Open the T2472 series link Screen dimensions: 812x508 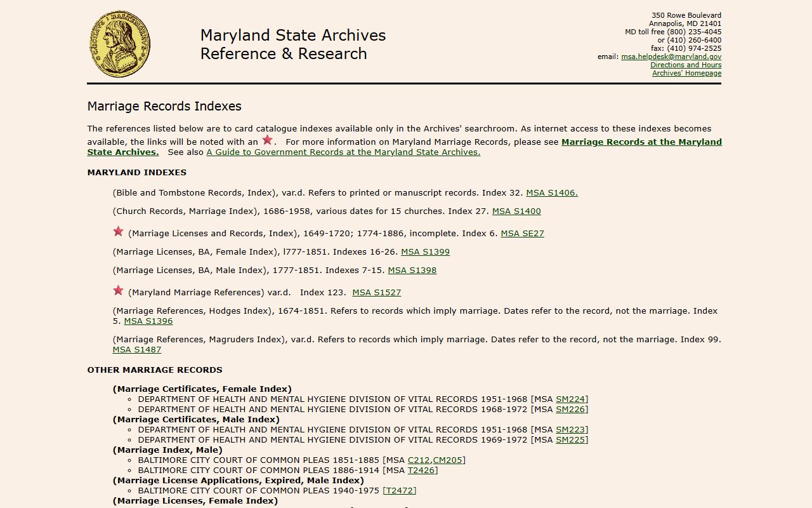point(400,491)
